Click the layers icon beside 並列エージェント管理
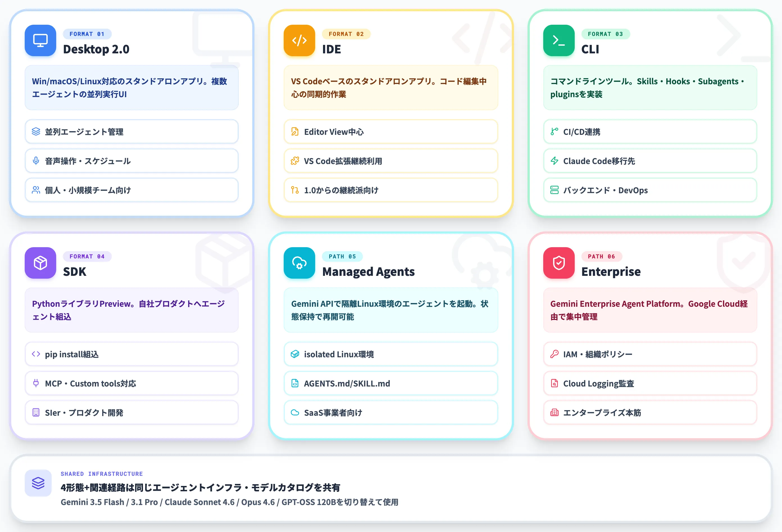The width and height of the screenshot is (782, 532). [x=36, y=131]
